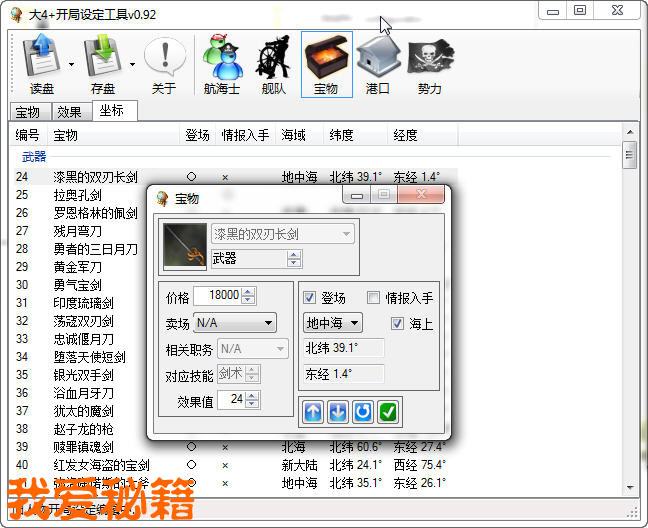Enable the 情报入手 checkbox
Viewport: 648px width, 528px height.
374,298
